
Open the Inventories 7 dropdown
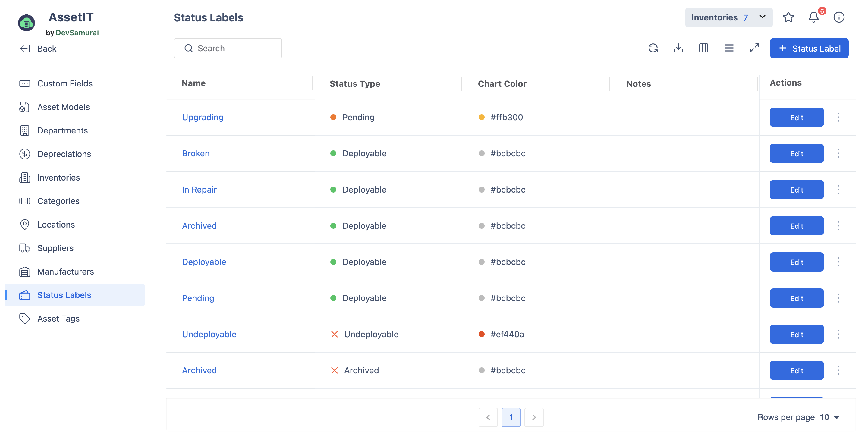coord(728,17)
